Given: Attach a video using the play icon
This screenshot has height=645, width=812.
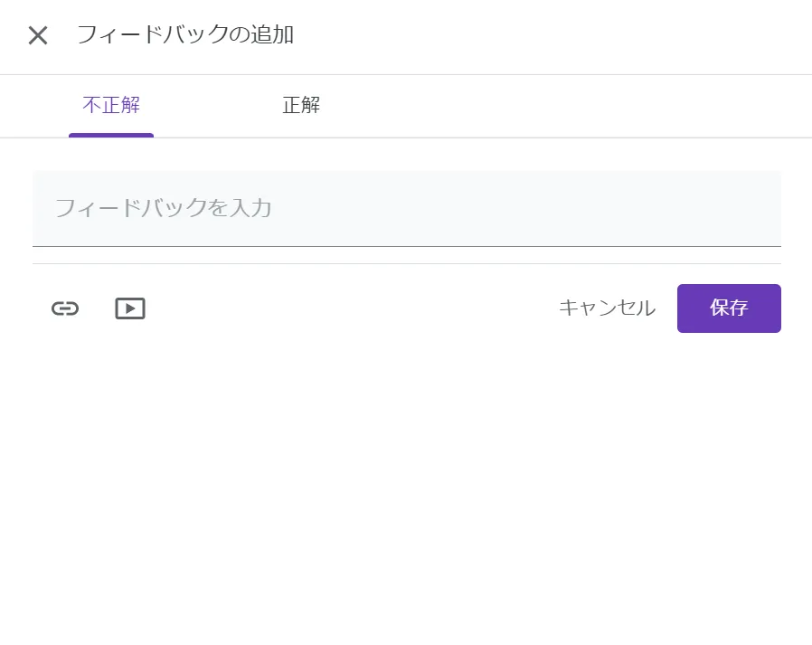Looking at the screenshot, I should point(130,308).
